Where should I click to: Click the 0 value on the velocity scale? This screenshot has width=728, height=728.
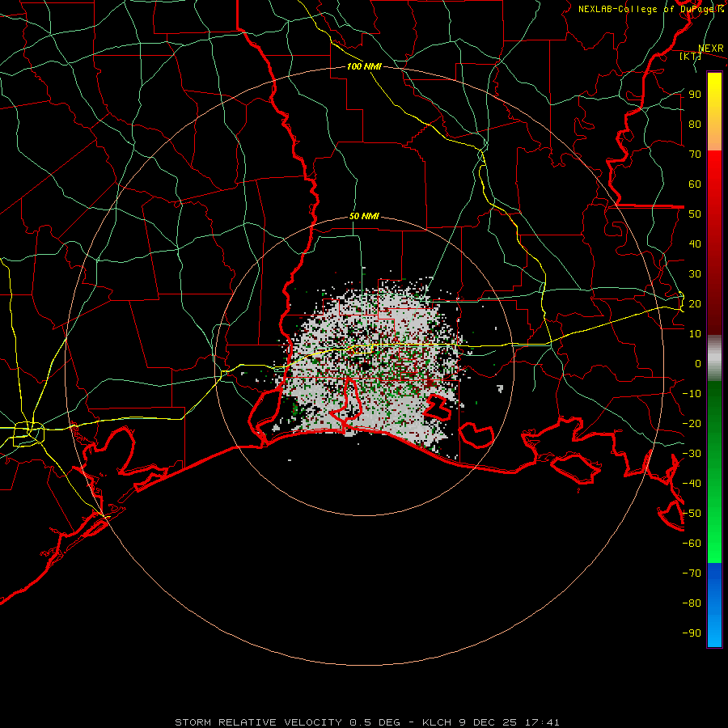pos(698,364)
